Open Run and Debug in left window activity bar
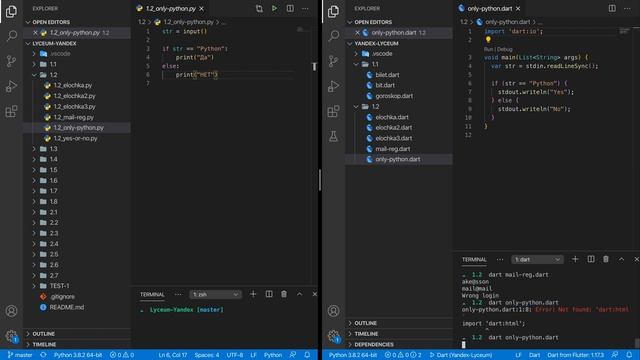The height and width of the screenshot is (360, 640). pos(11,86)
